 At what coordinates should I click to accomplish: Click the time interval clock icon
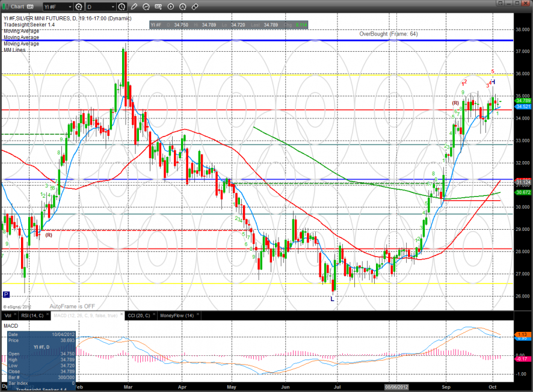(x=122, y=7)
